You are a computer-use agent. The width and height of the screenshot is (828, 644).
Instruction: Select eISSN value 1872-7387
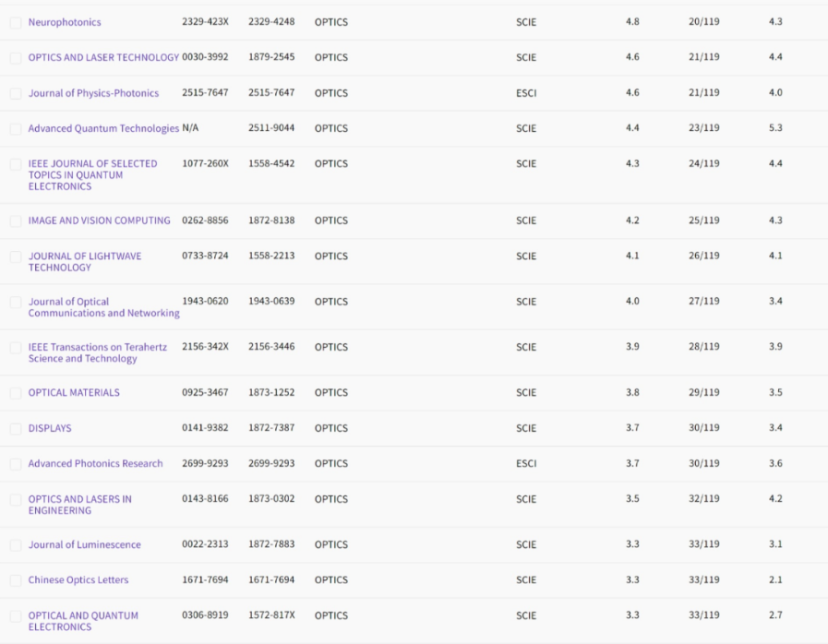(x=271, y=427)
